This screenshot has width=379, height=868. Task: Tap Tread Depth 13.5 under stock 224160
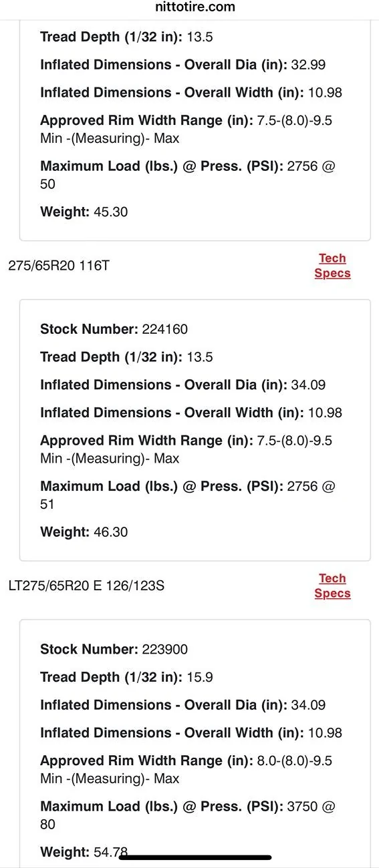(x=127, y=357)
